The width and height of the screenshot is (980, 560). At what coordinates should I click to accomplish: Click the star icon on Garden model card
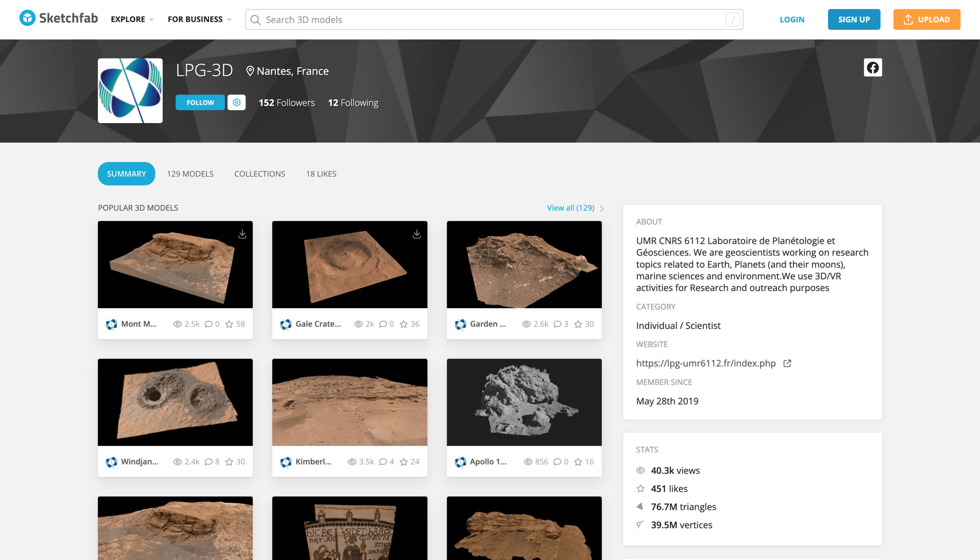(x=578, y=324)
